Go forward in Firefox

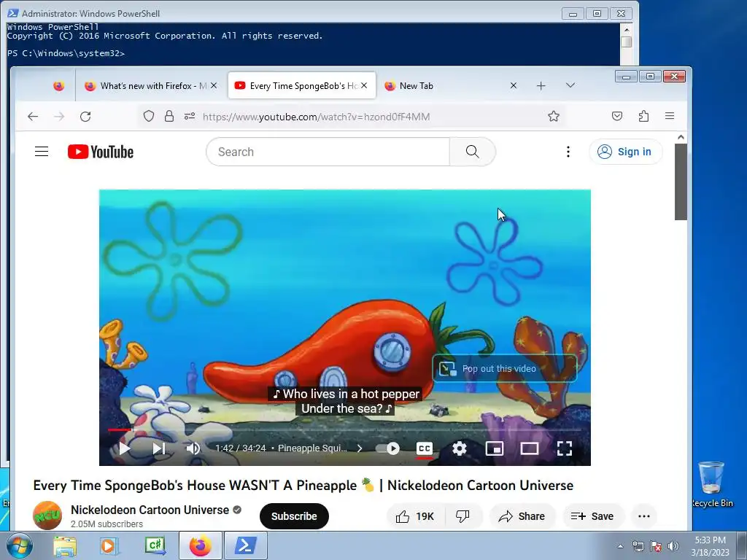click(59, 116)
